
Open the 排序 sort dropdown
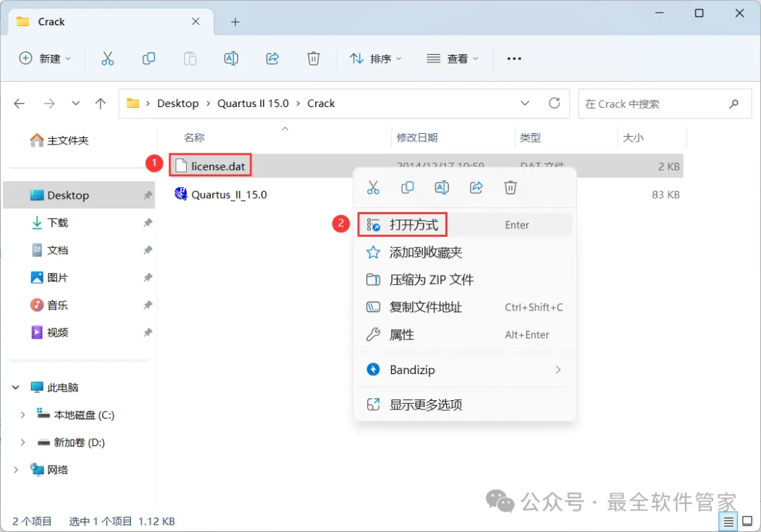[376, 58]
